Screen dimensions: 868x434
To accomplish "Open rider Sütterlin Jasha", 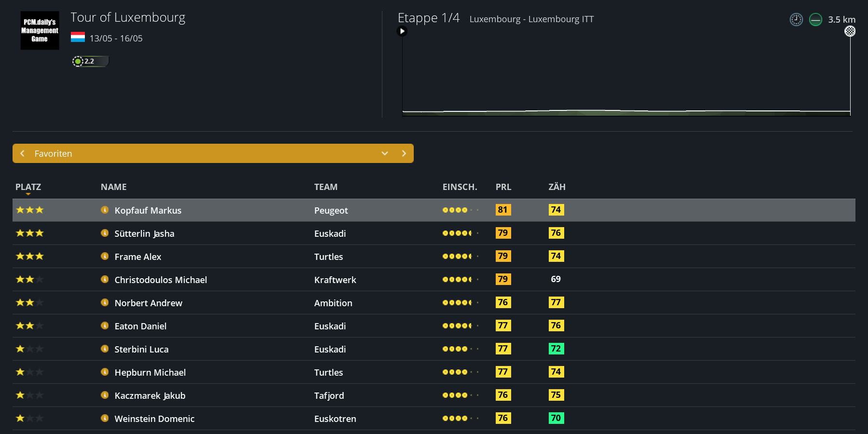I will [x=144, y=233].
